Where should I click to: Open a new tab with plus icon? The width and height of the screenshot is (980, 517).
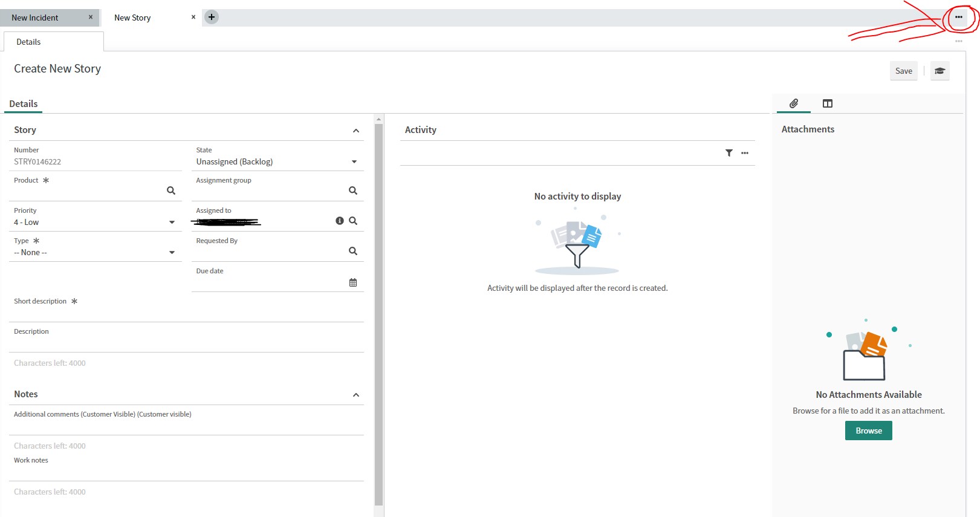pyautogui.click(x=212, y=17)
